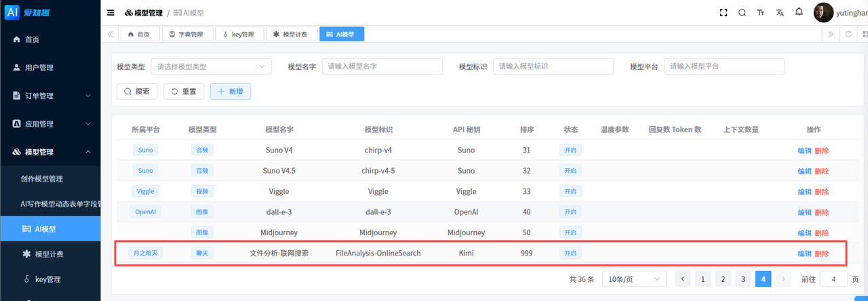This screenshot has height=301, width=868.
Task: Toggle the 开启 status for Suno V4
Action: click(570, 150)
